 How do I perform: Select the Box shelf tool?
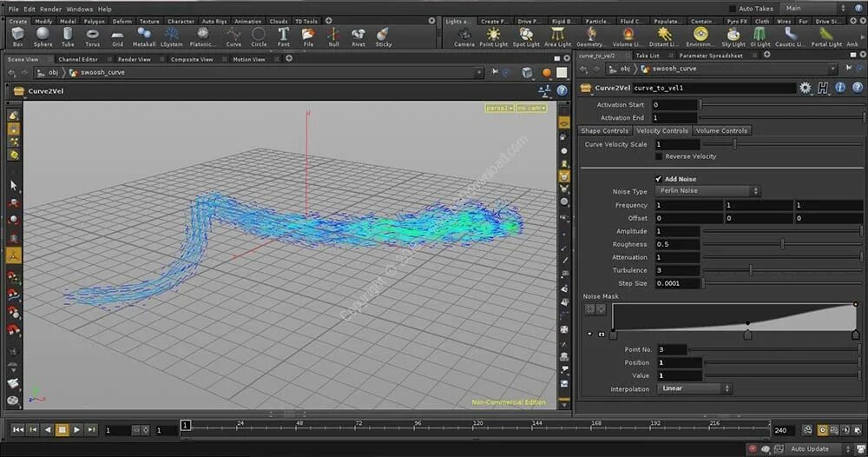(17, 37)
